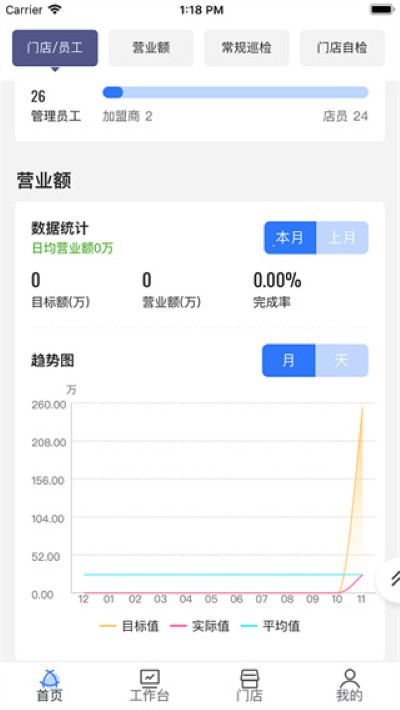Viewport: 400px width, 710px height.
Task: Open the 门店 store icon
Action: pos(250,678)
